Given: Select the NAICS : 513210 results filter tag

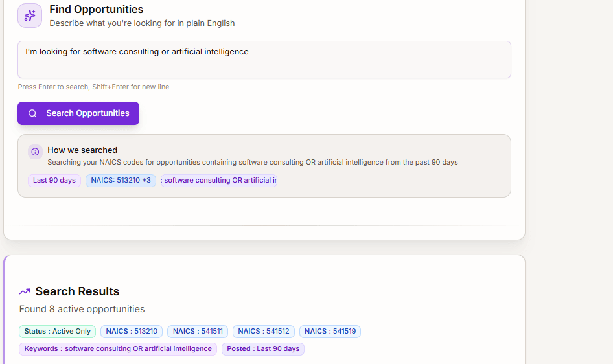Looking at the screenshot, I should [132, 332].
